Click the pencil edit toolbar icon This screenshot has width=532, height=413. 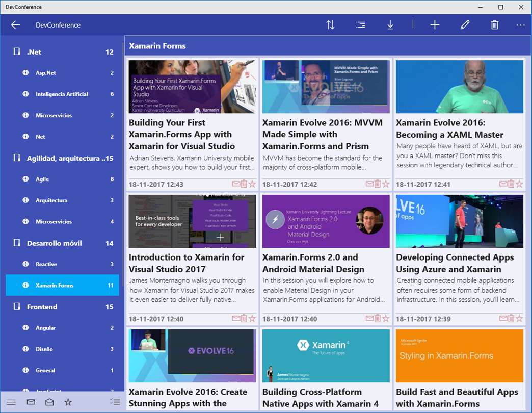pos(465,25)
